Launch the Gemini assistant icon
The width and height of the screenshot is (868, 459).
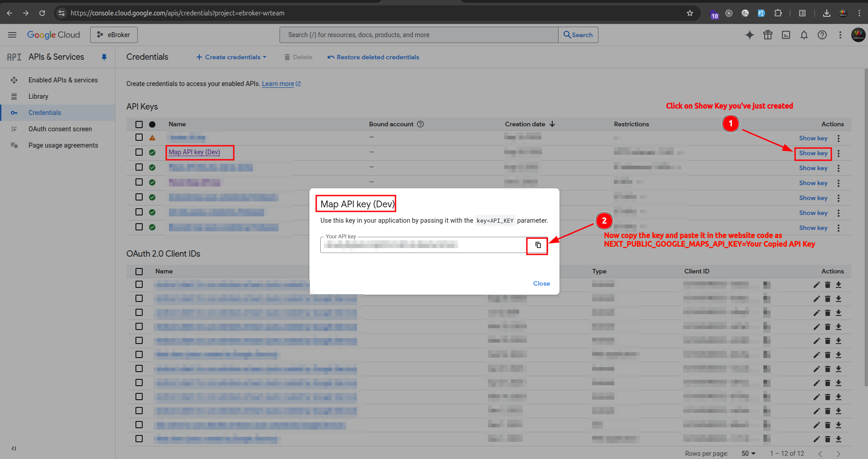tap(750, 35)
